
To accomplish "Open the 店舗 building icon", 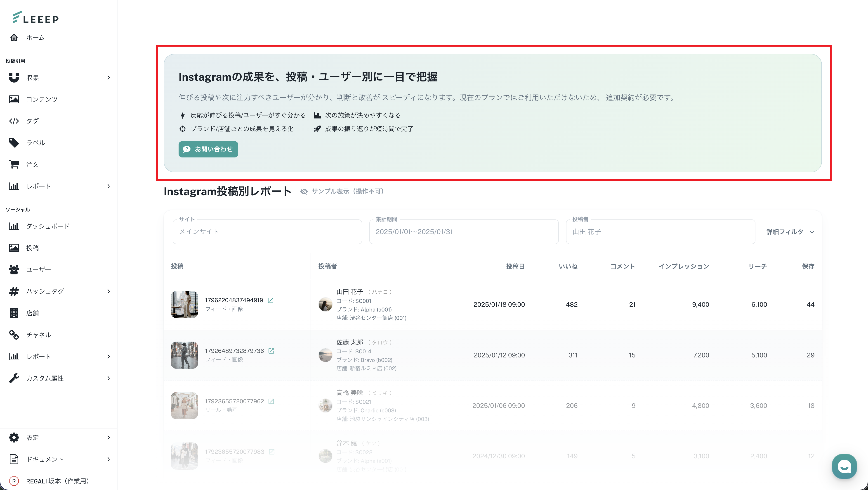I will (x=14, y=313).
